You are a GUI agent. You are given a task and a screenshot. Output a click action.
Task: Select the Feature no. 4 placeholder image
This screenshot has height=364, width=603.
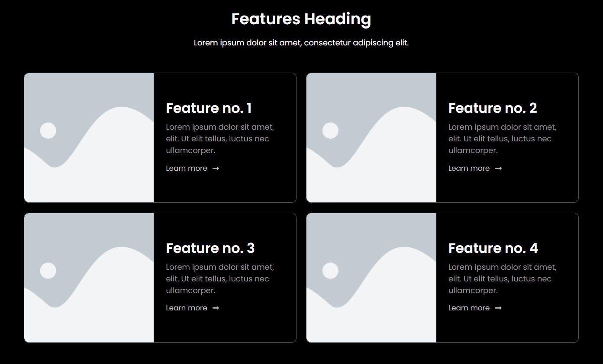pos(371,278)
